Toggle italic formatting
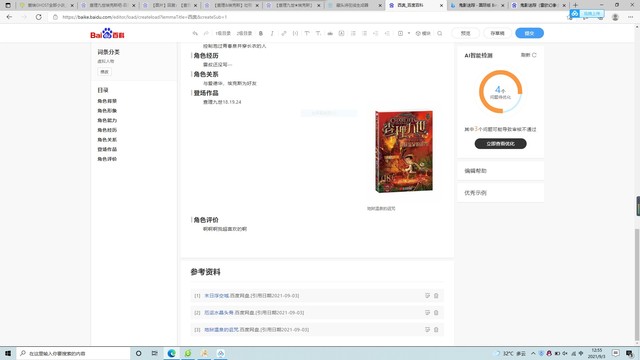Image resolution: width=640 pixels, height=360 pixels. pyautogui.click(x=272, y=33)
